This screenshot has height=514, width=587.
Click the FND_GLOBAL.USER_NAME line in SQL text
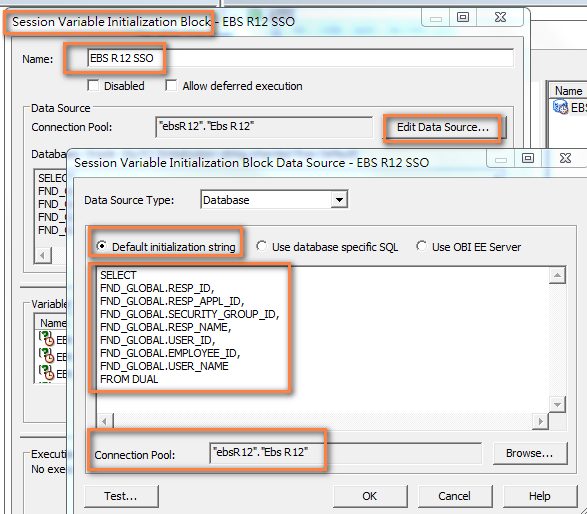coord(164,366)
